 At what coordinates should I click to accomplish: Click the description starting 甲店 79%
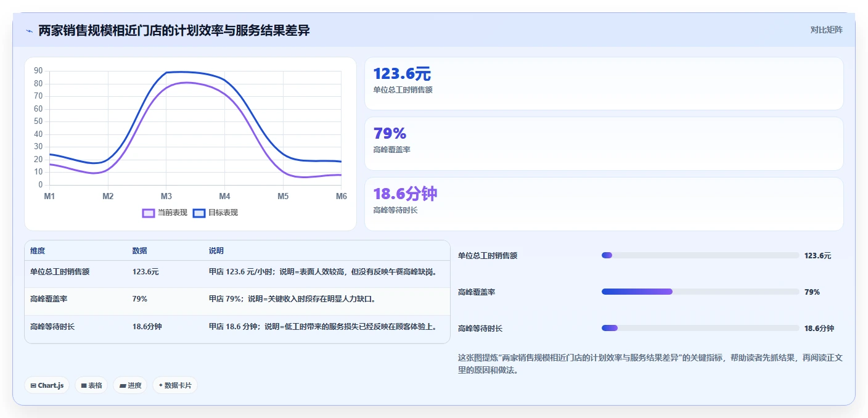click(292, 299)
